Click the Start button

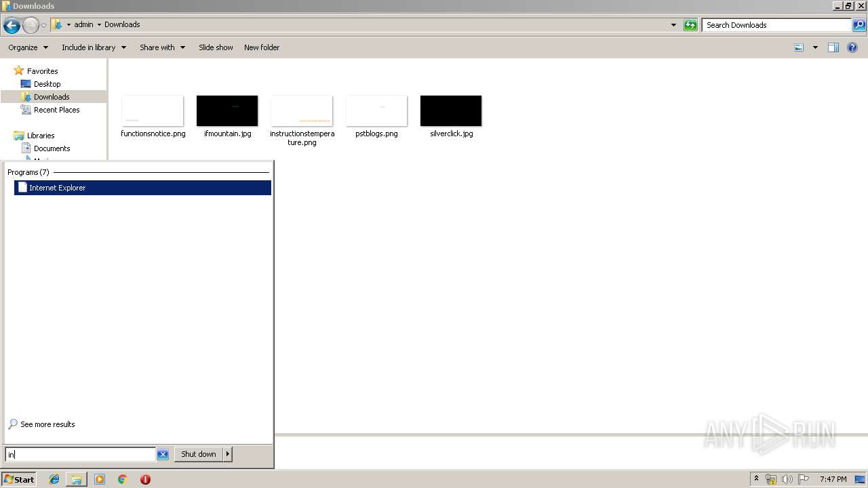click(x=19, y=479)
